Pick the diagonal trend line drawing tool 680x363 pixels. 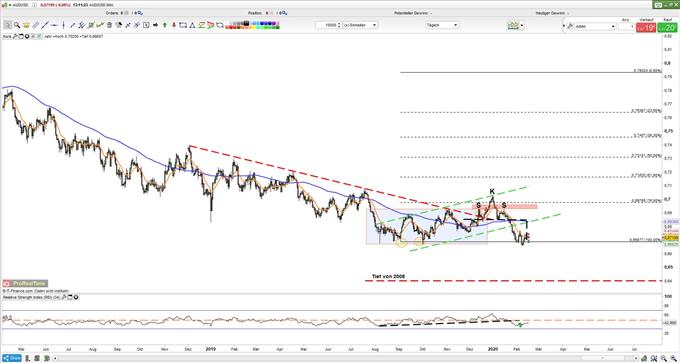pyautogui.click(x=45, y=25)
